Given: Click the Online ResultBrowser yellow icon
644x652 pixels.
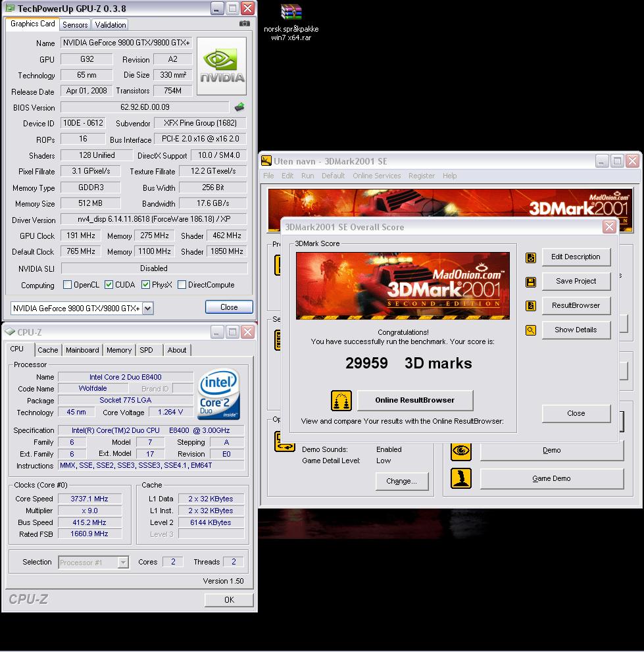Looking at the screenshot, I should click(x=341, y=401).
